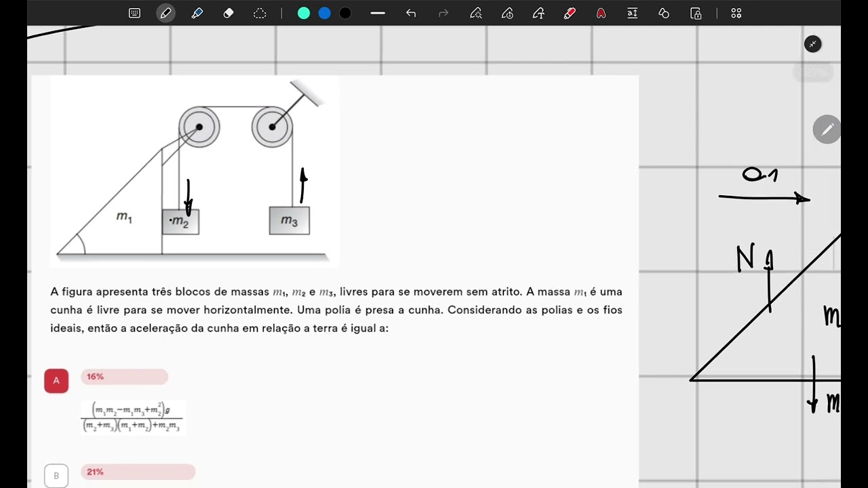Select the Highlighter tool
868x488 pixels.
(x=197, y=13)
